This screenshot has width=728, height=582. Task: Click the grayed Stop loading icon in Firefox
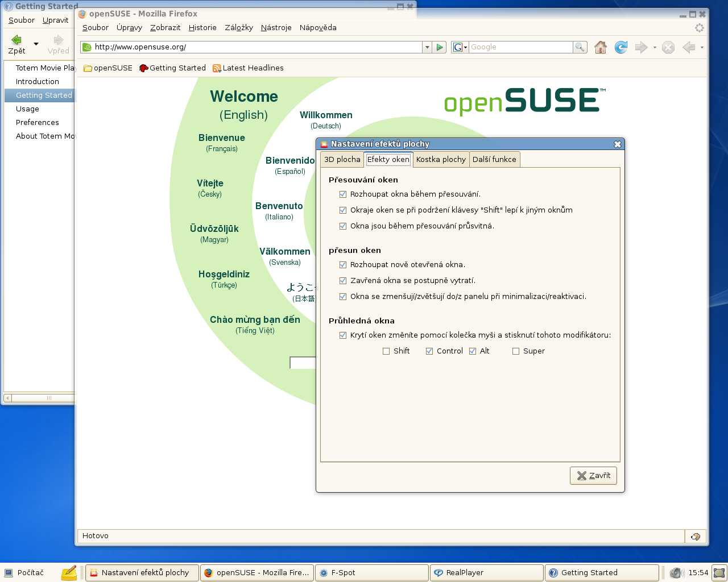click(x=668, y=47)
